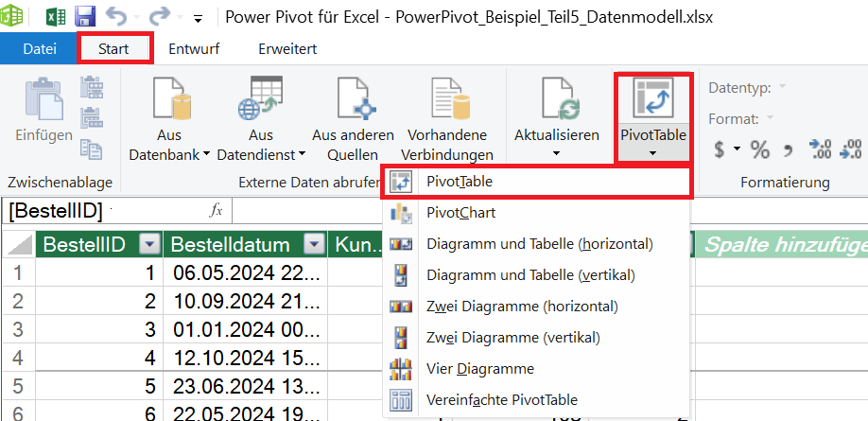Open the Format dropdown

[770, 118]
